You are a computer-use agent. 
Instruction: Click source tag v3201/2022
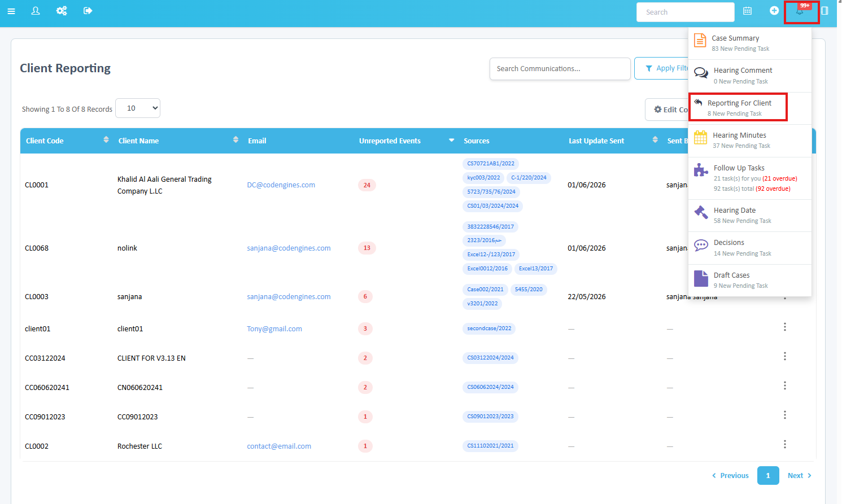[482, 304]
